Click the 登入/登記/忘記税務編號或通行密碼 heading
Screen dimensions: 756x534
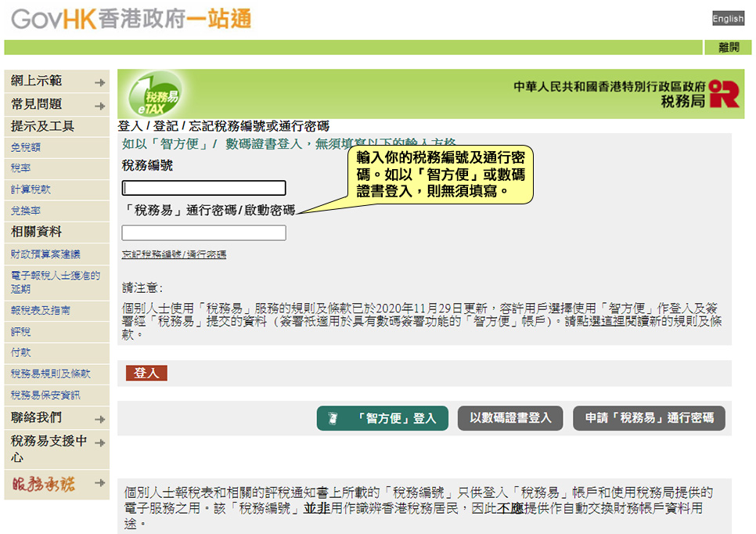click(x=224, y=126)
